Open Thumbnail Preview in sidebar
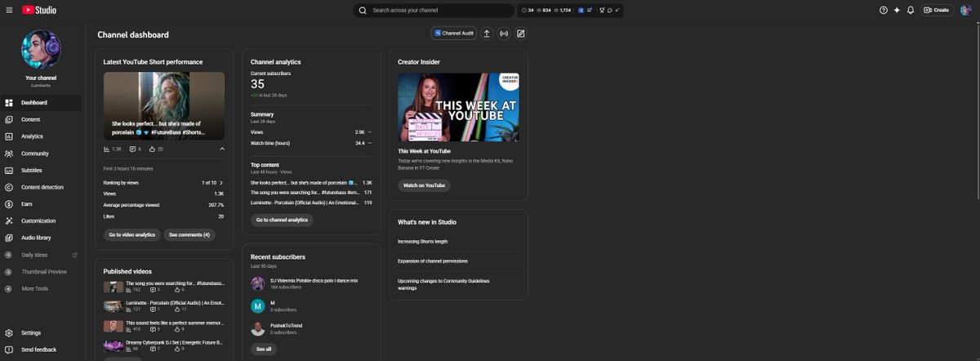The height and width of the screenshot is (361, 980). [41, 271]
